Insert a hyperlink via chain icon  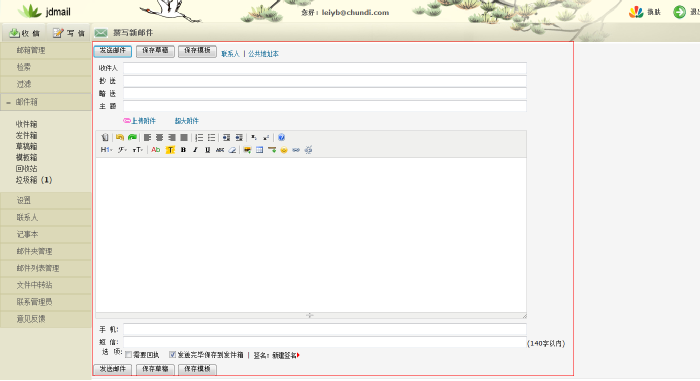click(x=296, y=150)
